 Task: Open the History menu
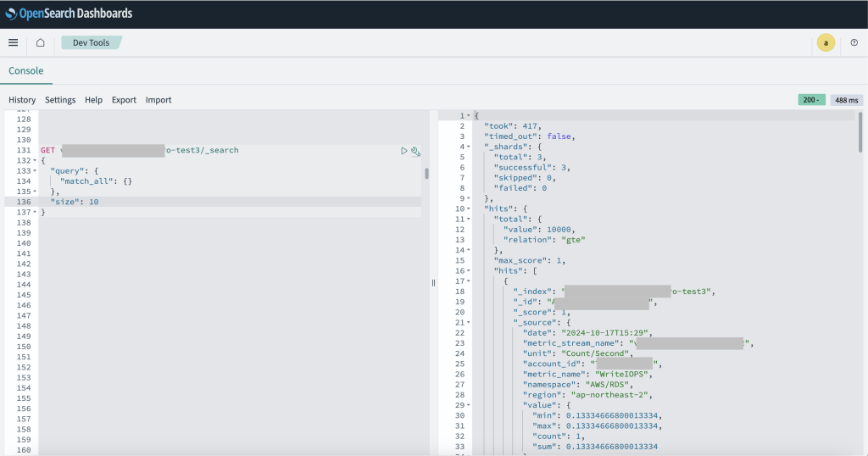click(x=22, y=100)
